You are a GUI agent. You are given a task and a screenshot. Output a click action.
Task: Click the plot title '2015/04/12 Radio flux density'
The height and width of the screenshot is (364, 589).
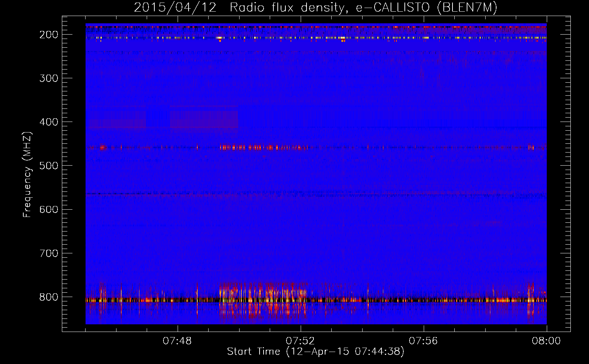pos(315,7)
